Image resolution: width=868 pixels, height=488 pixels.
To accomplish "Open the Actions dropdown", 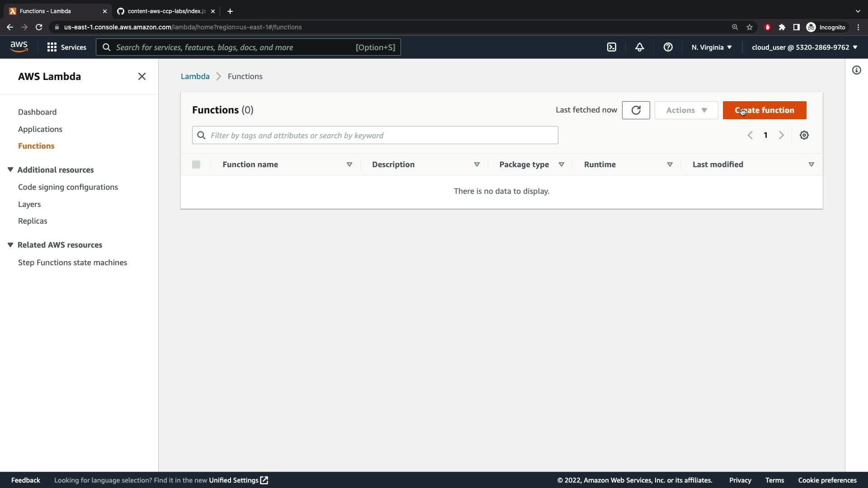I will [x=686, y=110].
